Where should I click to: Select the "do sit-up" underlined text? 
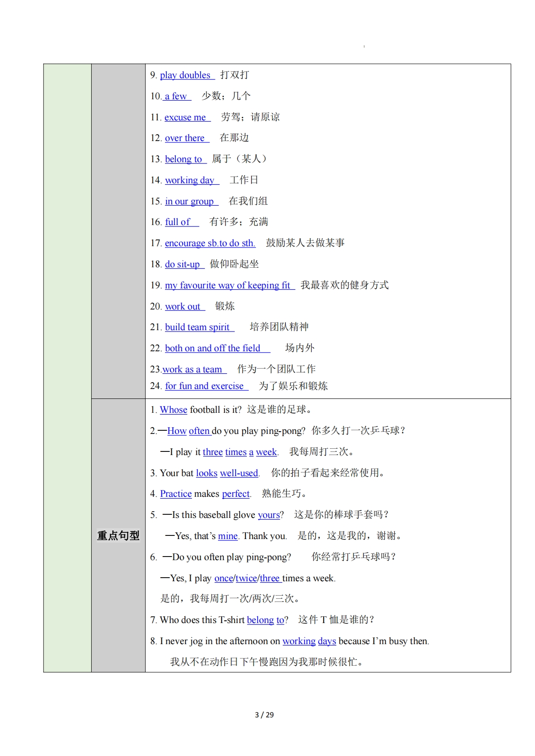182,264
